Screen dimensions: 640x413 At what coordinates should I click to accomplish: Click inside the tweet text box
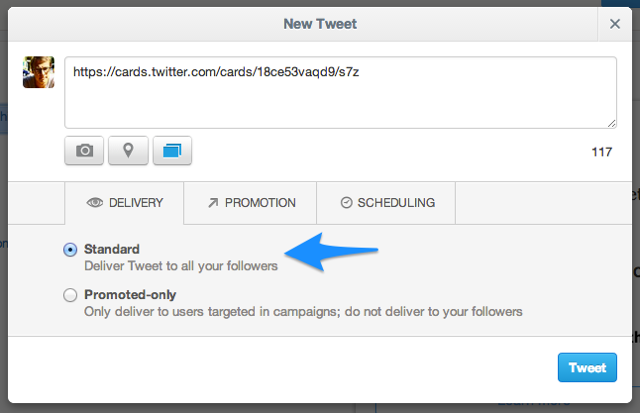pos(340,100)
